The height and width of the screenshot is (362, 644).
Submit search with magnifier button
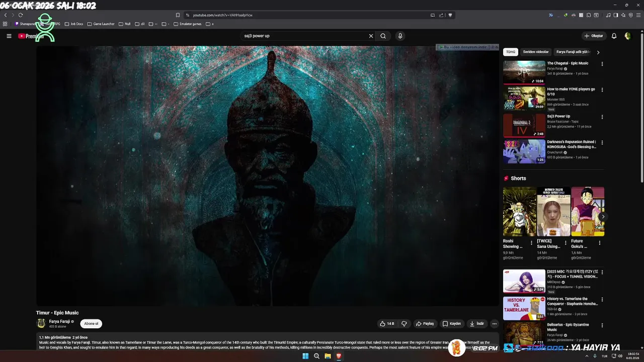tap(383, 36)
